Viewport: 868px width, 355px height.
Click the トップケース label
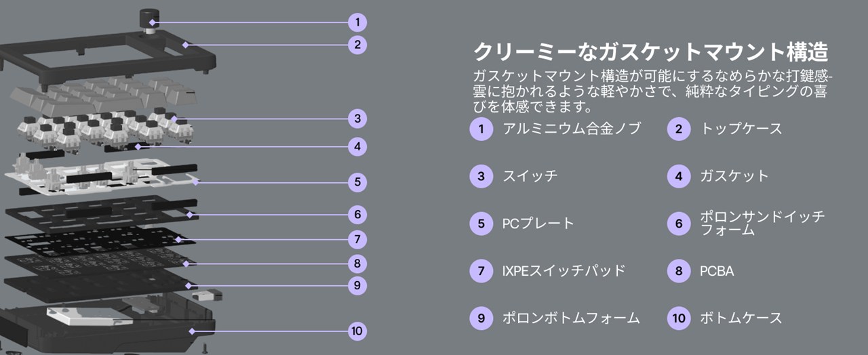click(x=741, y=129)
